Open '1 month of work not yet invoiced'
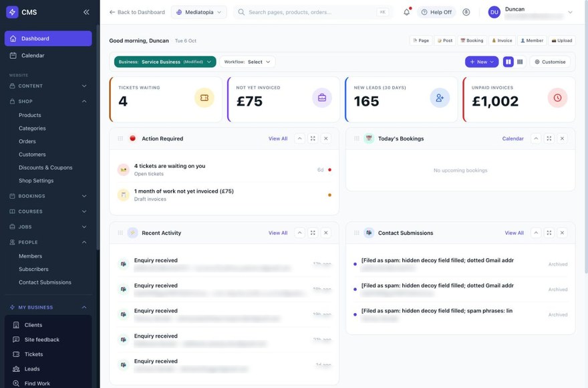The image size is (588, 388). (x=225, y=195)
